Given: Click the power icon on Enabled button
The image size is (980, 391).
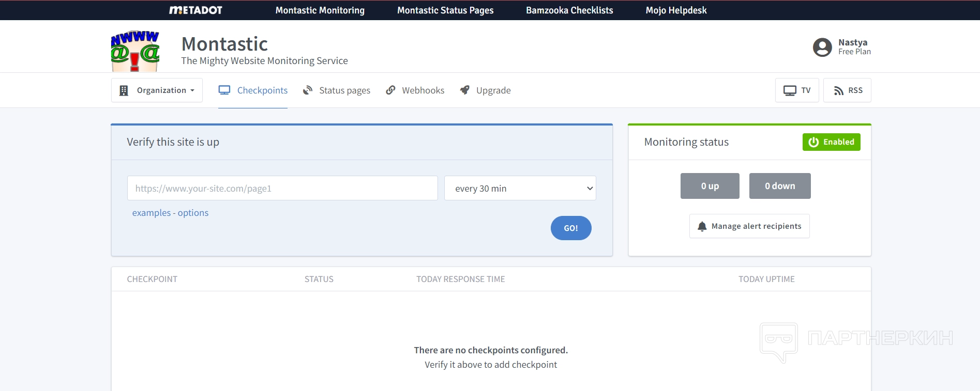Looking at the screenshot, I should coord(813,142).
